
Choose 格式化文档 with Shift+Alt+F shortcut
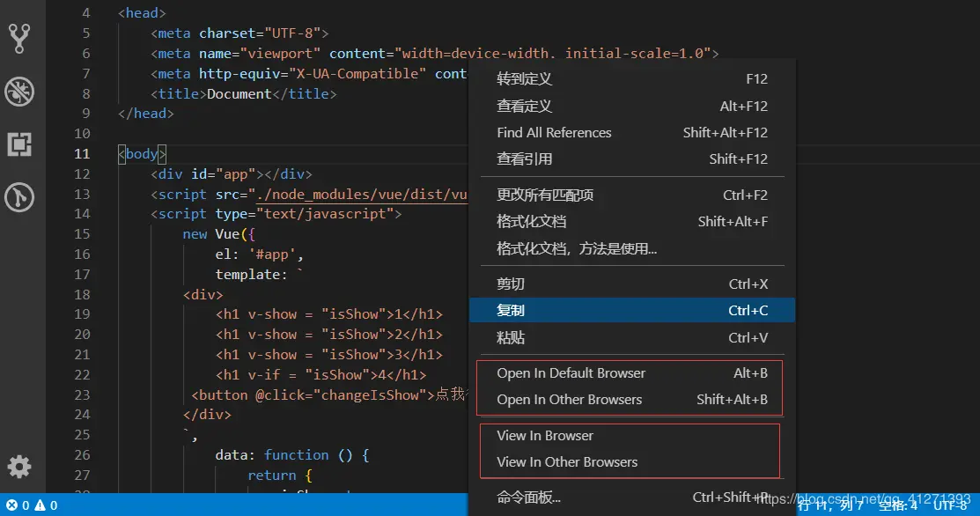(632, 221)
